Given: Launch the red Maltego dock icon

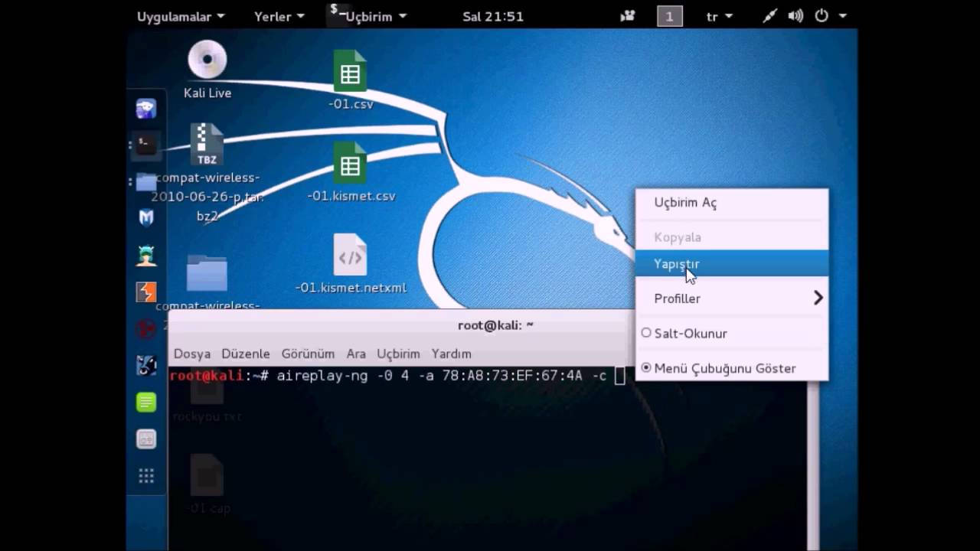Looking at the screenshot, I should click(145, 328).
